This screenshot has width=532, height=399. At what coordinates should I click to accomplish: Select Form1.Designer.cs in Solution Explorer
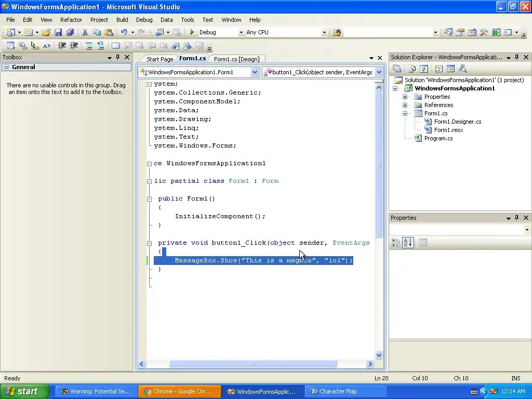[457, 122]
